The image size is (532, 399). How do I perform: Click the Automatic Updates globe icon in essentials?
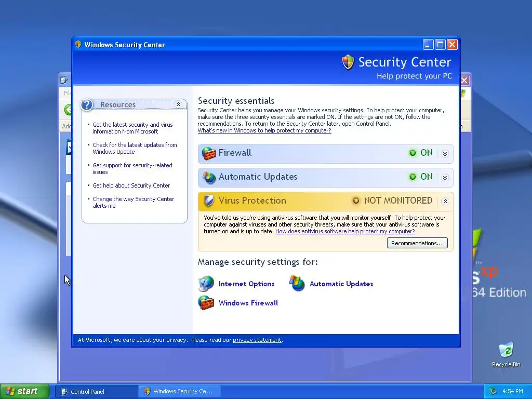click(x=209, y=177)
